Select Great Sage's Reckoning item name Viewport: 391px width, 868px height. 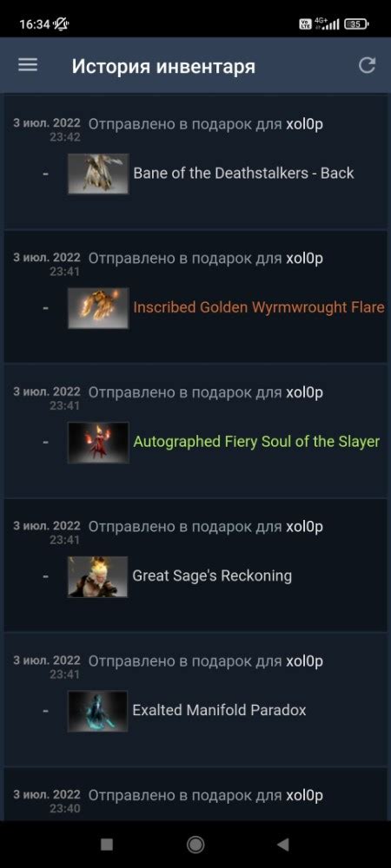(x=212, y=575)
